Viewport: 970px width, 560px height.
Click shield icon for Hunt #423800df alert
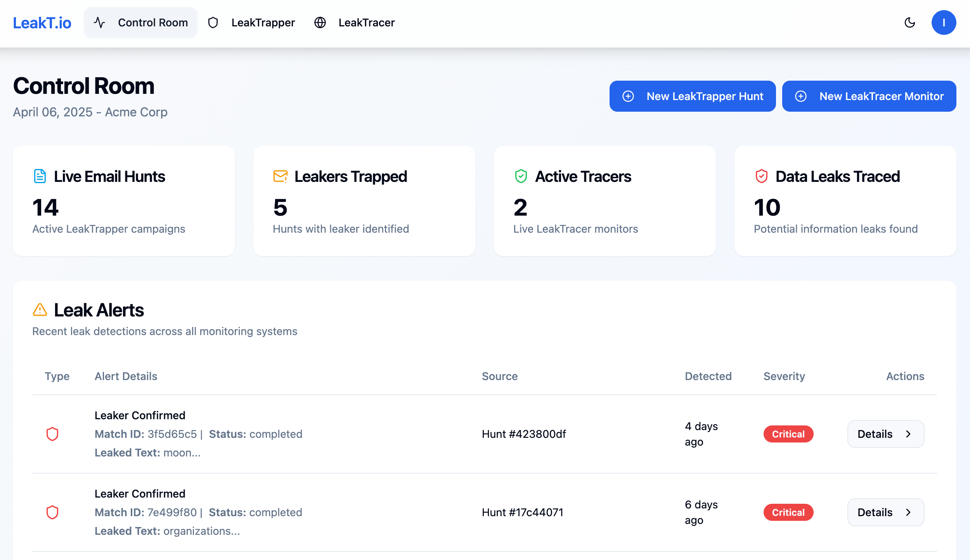[52, 434]
